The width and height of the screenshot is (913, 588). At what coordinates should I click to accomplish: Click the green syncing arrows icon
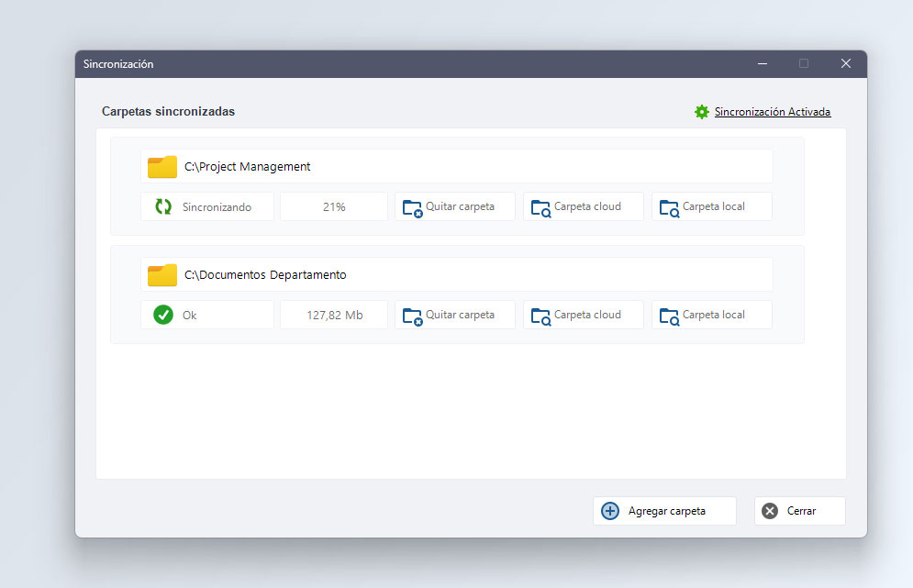pos(163,206)
